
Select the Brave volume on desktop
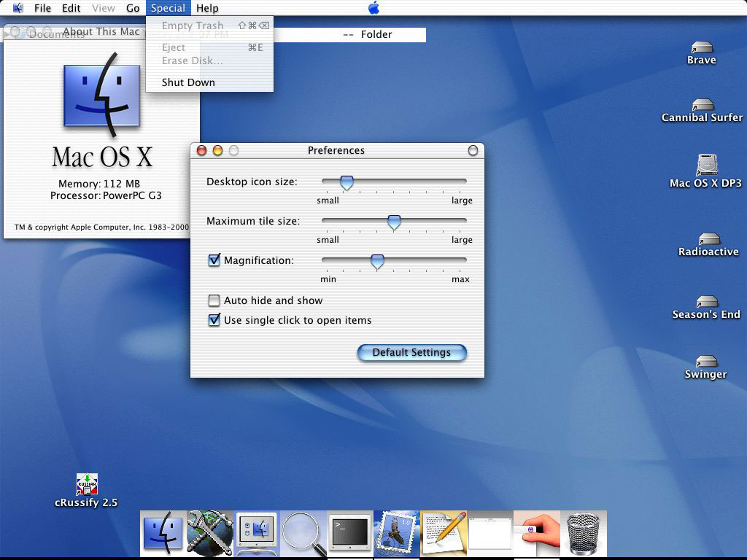[701, 53]
